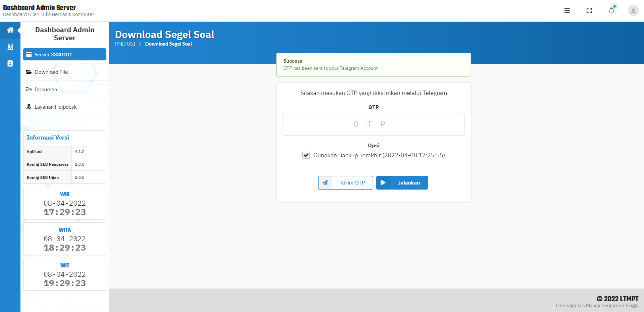Image resolution: width=644 pixels, height=312 pixels.
Task: Click the Konfig SEB Pengawas row label
Action: click(48, 164)
